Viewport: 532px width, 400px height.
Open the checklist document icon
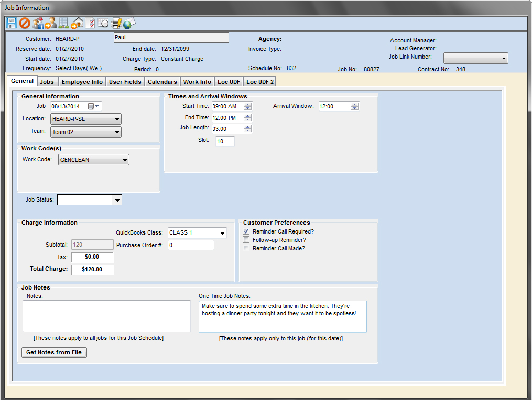tap(90, 23)
